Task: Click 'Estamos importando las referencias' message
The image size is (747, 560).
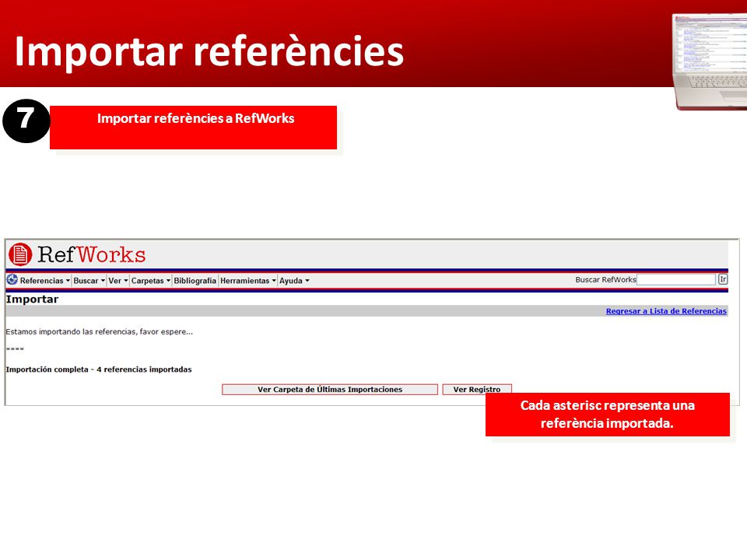Action: [x=99, y=332]
